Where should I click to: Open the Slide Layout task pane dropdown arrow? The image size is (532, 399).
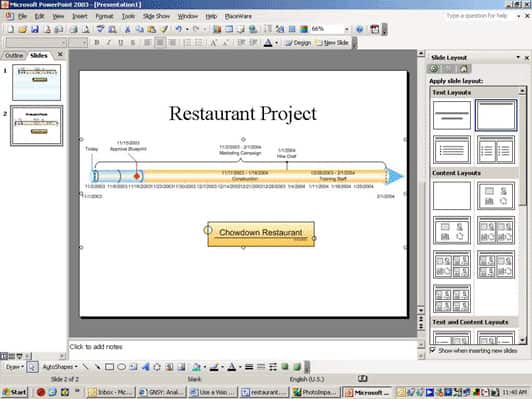(x=518, y=57)
